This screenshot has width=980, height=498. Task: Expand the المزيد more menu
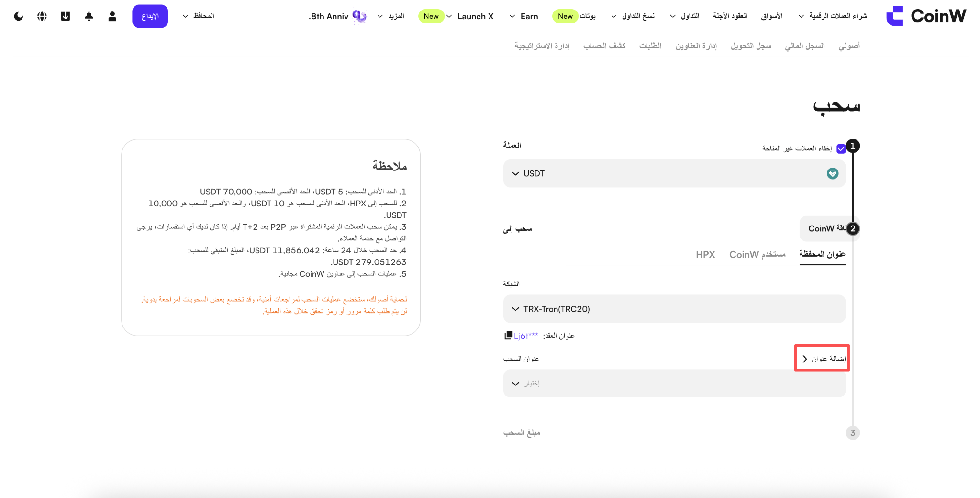click(391, 16)
